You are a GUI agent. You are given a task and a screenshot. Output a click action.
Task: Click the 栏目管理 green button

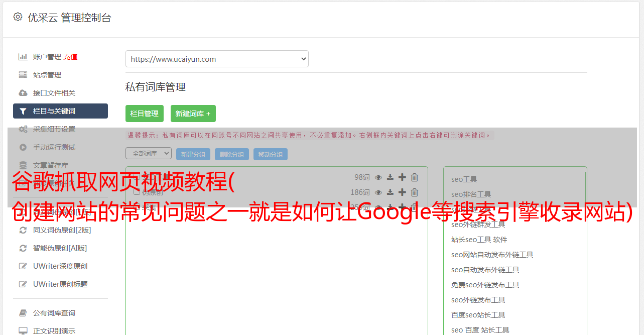(145, 114)
